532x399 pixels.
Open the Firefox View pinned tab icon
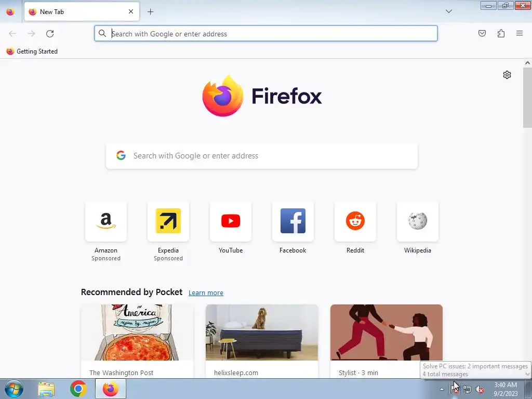pos(10,11)
